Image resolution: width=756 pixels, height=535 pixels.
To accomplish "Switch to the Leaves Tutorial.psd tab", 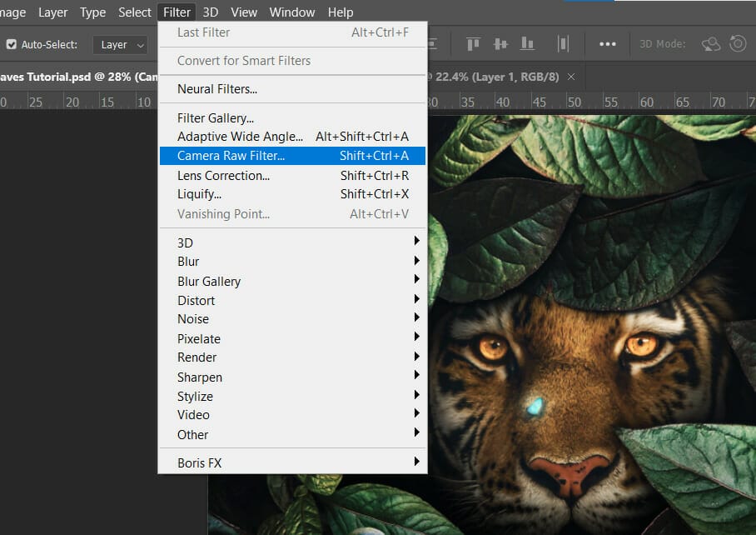I will pyautogui.click(x=75, y=76).
